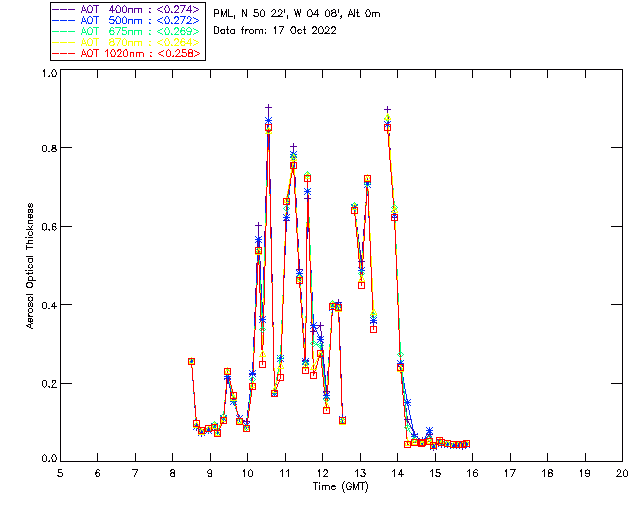Click the x-axis tick label 10
This screenshot has width=640, height=512.
(x=247, y=473)
